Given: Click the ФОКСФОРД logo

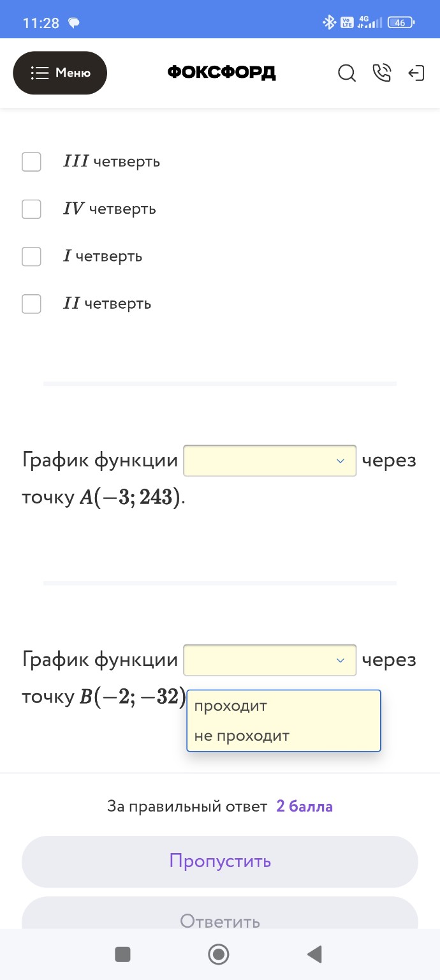Looking at the screenshot, I should [221, 72].
